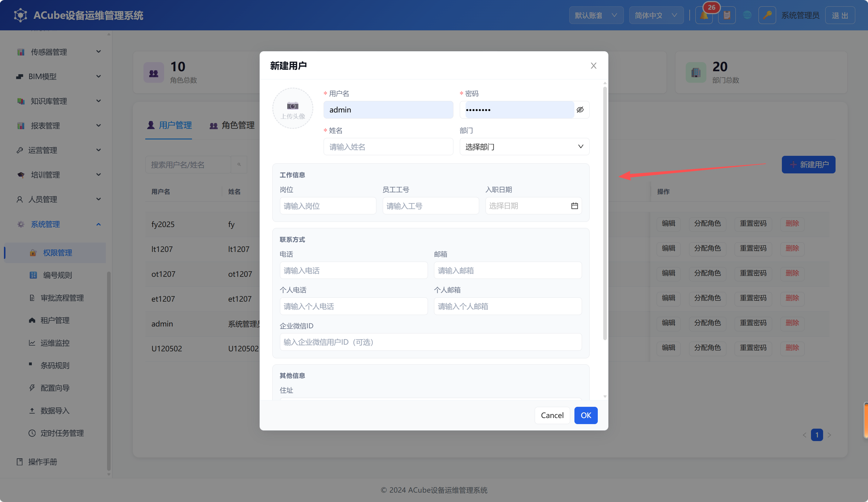Open the clipboard tasks icon in header
868x502 pixels.
click(x=727, y=15)
